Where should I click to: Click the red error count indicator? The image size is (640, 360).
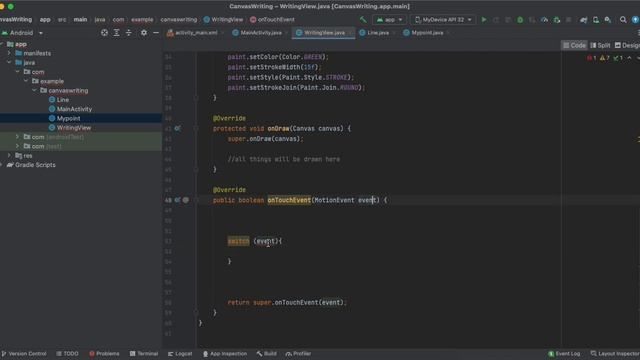click(x=591, y=58)
